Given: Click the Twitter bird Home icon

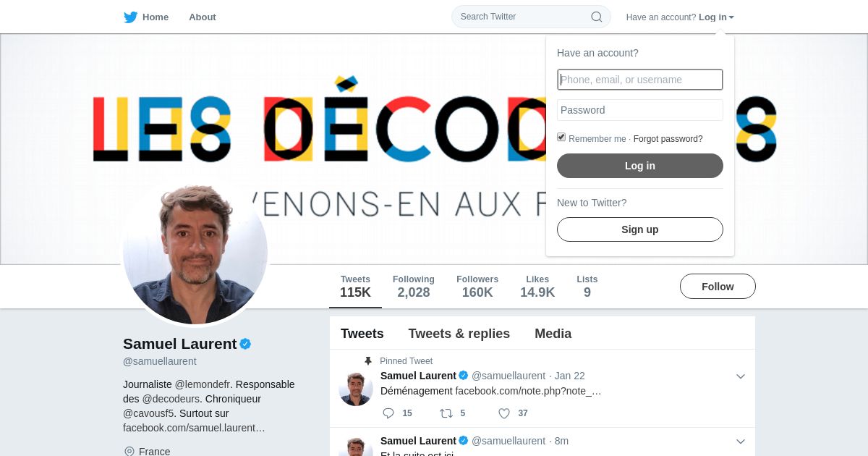Looking at the screenshot, I should coord(131,17).
